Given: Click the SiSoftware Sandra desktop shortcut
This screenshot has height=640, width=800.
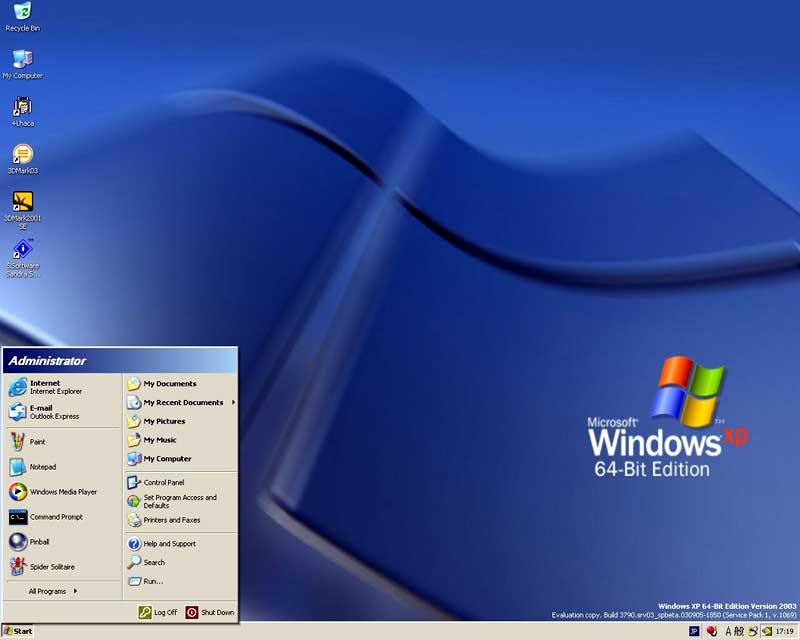Looking at the screenshot, I should (22, 258).
